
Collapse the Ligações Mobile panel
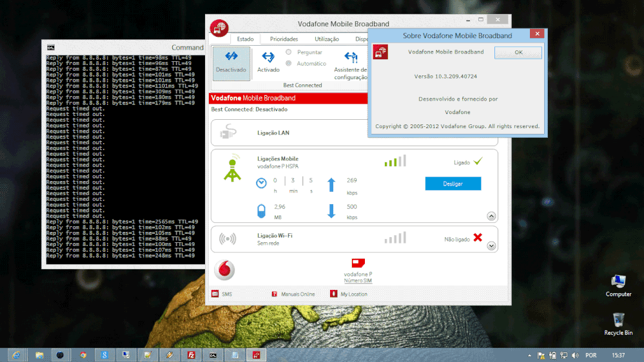(491, 216)
